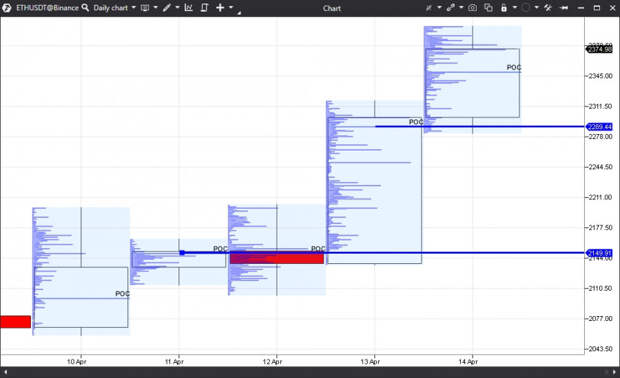Click the duplicate chart window icon
The height and width of the screenshot is (378, 620).
coord(488,8)
